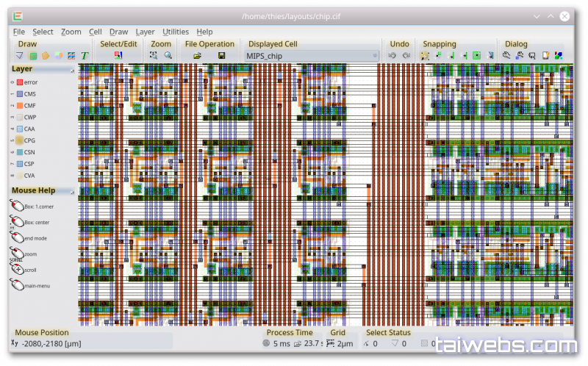The height and width of the screenshot is (366, 588).
Task: Open the Cell menu
Action: pyautogui.click(x=96, y=32)
